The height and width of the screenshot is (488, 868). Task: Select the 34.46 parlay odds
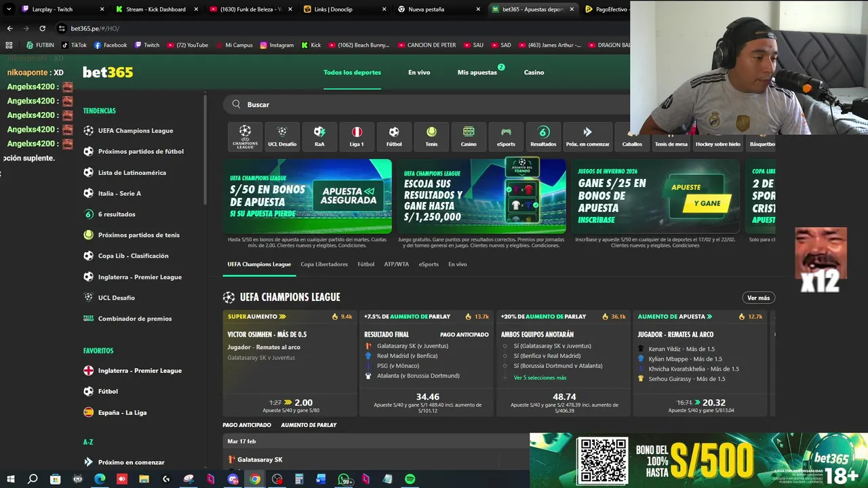tap(427, 396)
